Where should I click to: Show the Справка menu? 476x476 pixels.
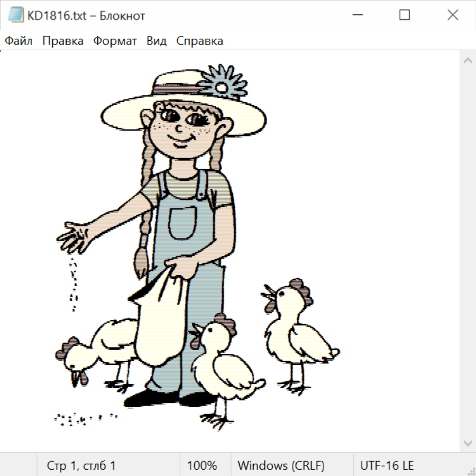199,41
